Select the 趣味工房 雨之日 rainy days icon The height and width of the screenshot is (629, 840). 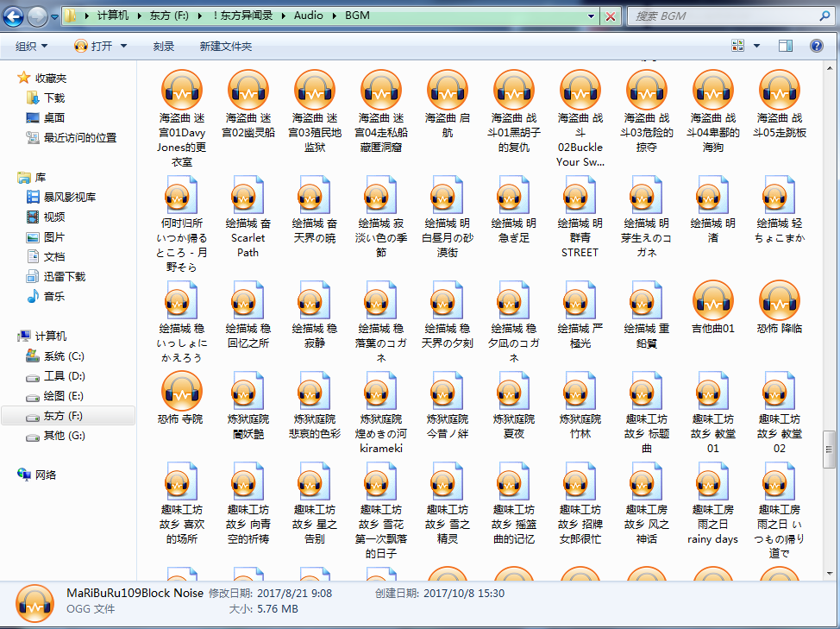click(713, 482)
